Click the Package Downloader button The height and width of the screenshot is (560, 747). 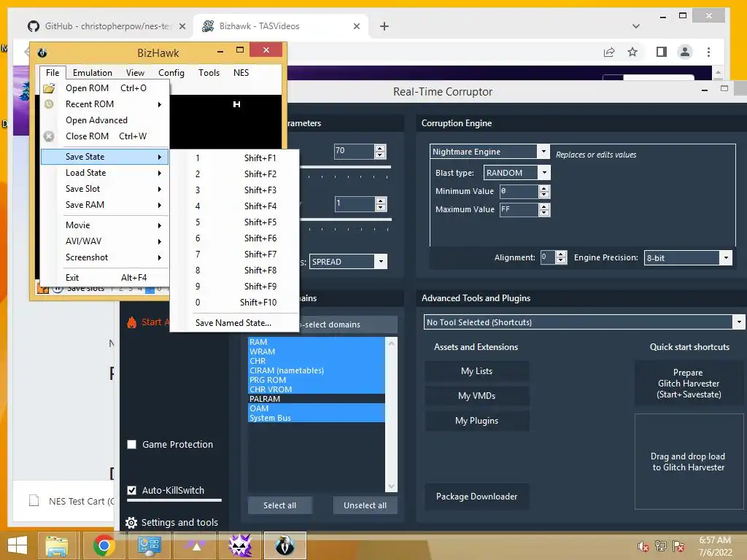click(476, 497)
